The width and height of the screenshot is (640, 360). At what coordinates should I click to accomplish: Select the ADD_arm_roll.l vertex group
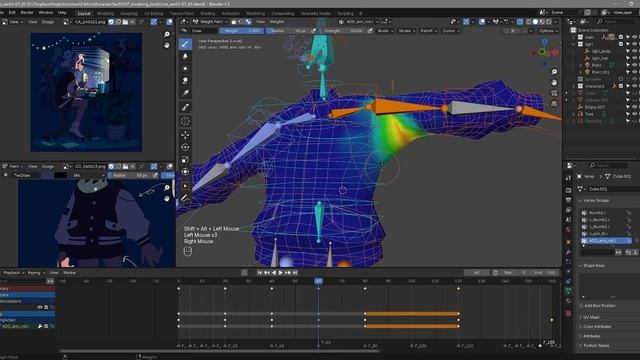tap(606, 241)
